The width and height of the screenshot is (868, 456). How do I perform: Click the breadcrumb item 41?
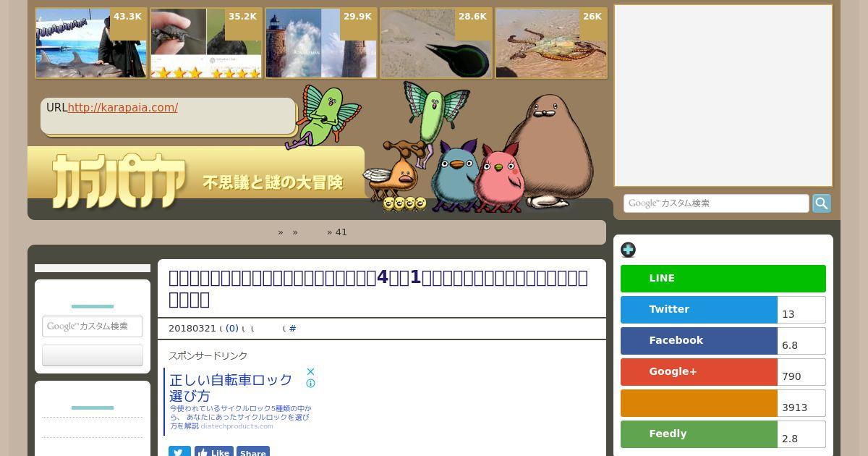tap(341, 232)
